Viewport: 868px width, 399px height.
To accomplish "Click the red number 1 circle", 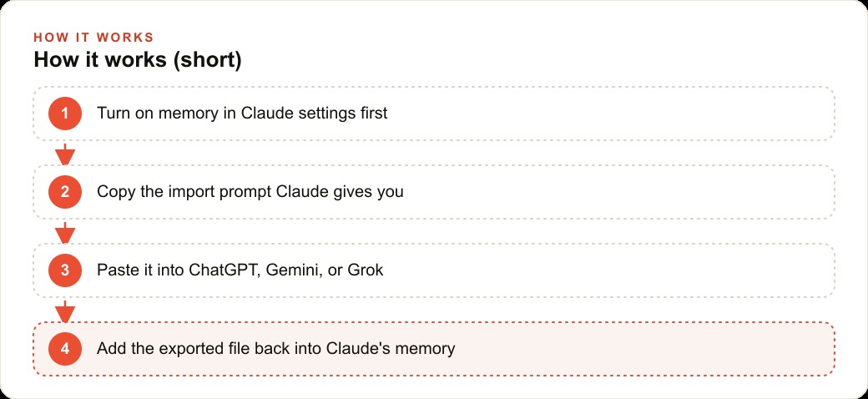I will click(x=65, y=114).
